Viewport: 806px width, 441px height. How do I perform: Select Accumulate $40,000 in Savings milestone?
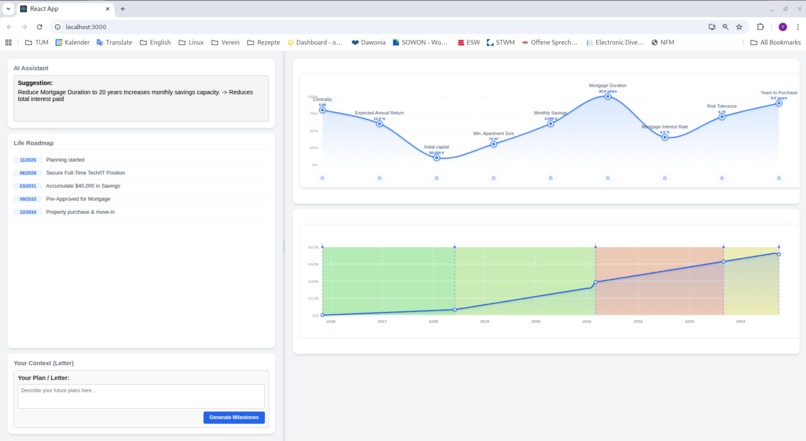pyautogui.click(x=141, y=186)
